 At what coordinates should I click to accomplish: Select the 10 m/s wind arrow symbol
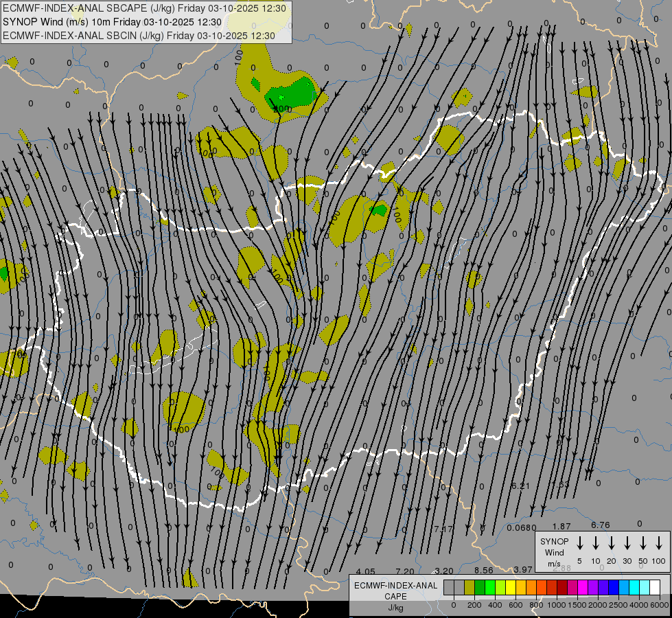coord(596,544)
